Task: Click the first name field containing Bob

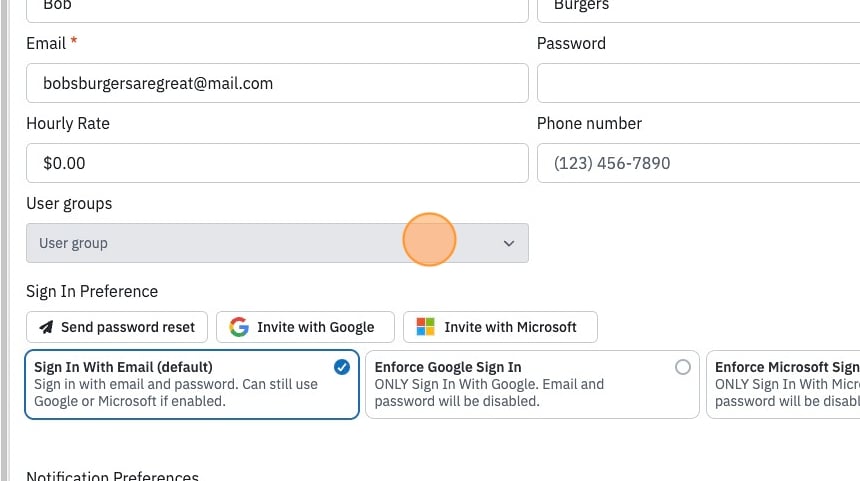Action: (x=278, y=8)
